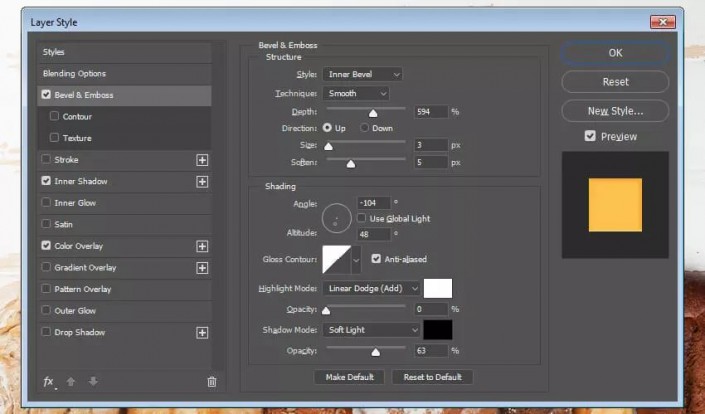Enable the Gradient Overlay checkbox
This screenshot has height=414, width=705.
click(46, 267)
